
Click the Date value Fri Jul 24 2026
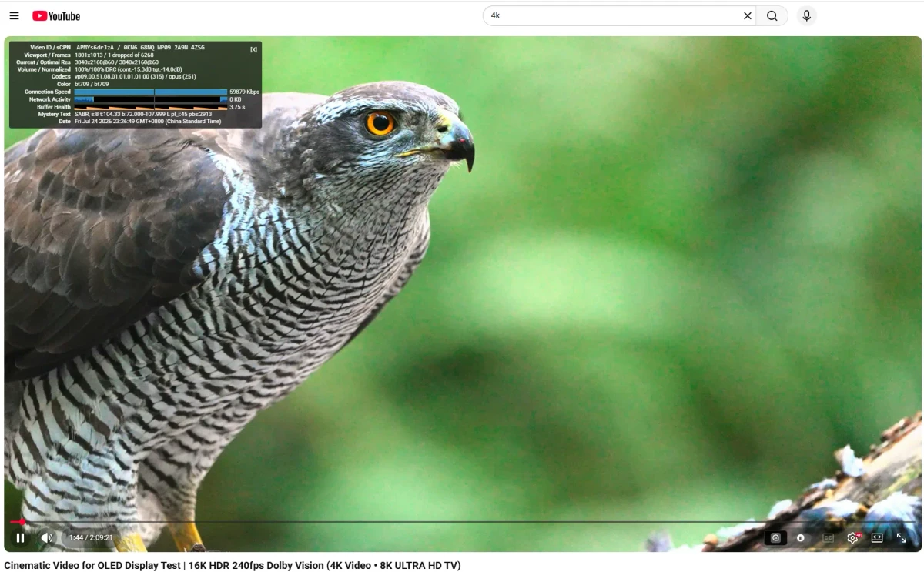click(x=148, y=122)
